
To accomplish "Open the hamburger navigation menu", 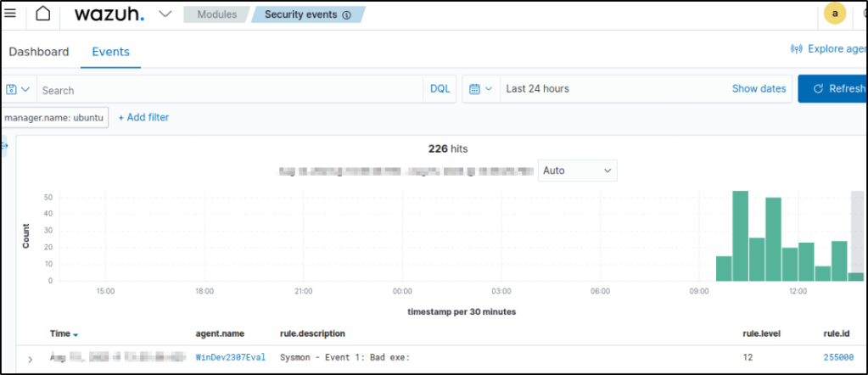I will 10,14.
